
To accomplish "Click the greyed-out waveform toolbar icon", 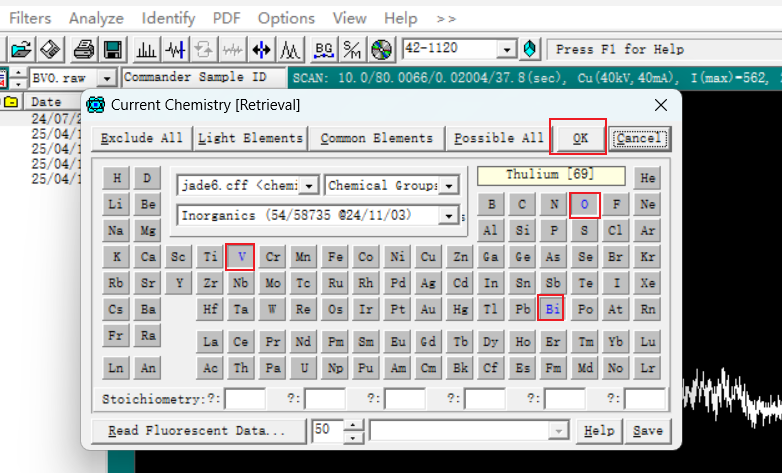I will (232, 50).
